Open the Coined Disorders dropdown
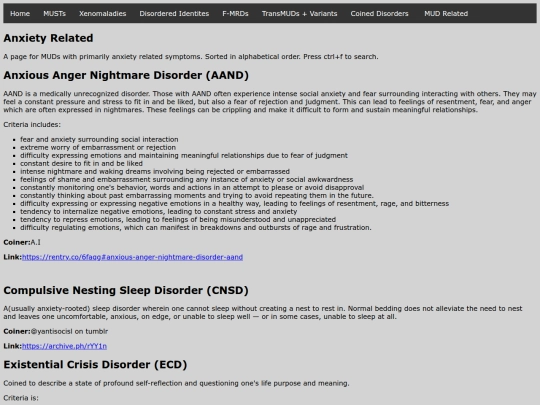540x405 pixels. [380, 13]
